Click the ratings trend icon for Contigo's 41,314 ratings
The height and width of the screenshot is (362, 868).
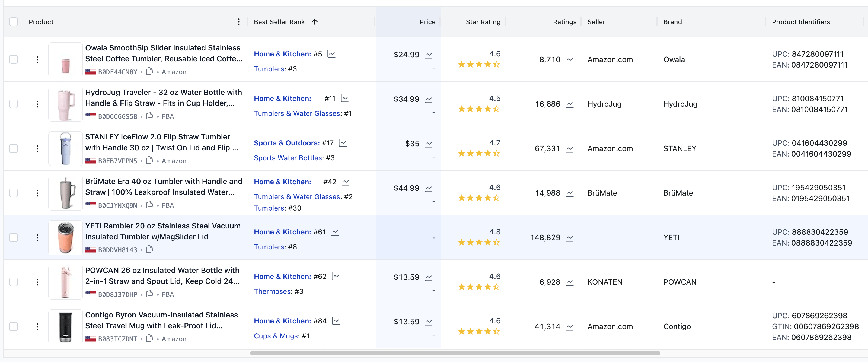coord(570,327)
